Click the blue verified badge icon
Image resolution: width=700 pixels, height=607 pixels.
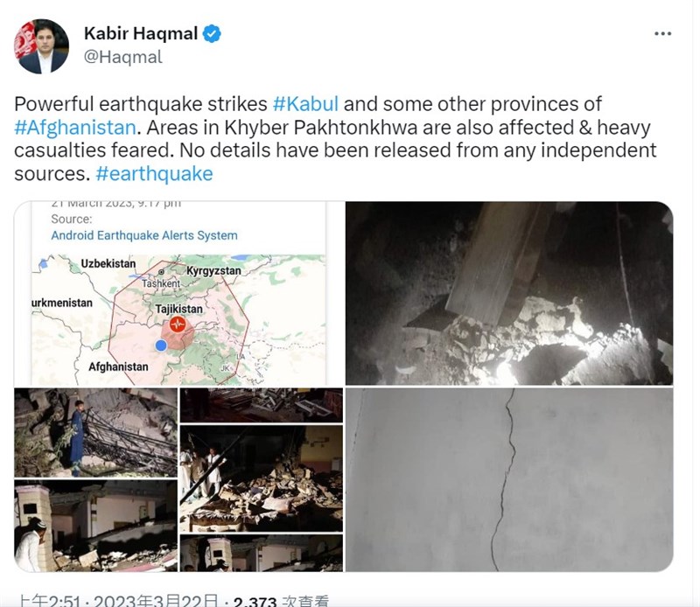pyautogui.click(x=212, y=34)
